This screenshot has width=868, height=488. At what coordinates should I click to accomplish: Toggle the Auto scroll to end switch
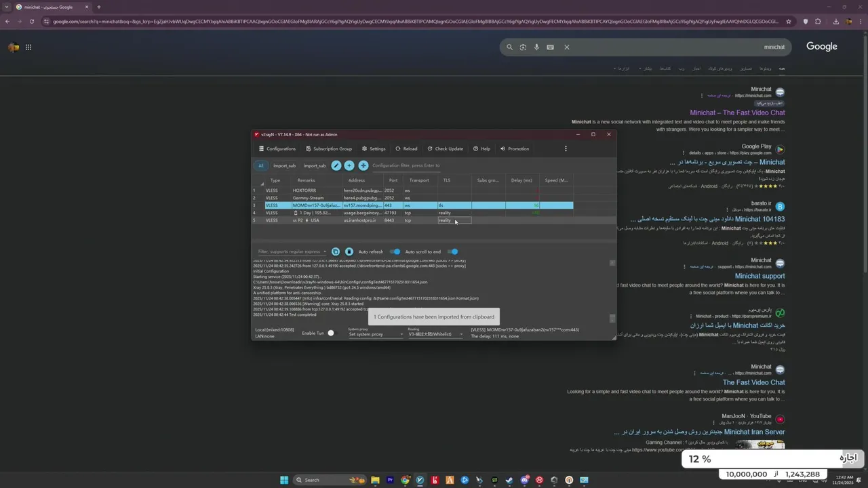click(452, 251)
